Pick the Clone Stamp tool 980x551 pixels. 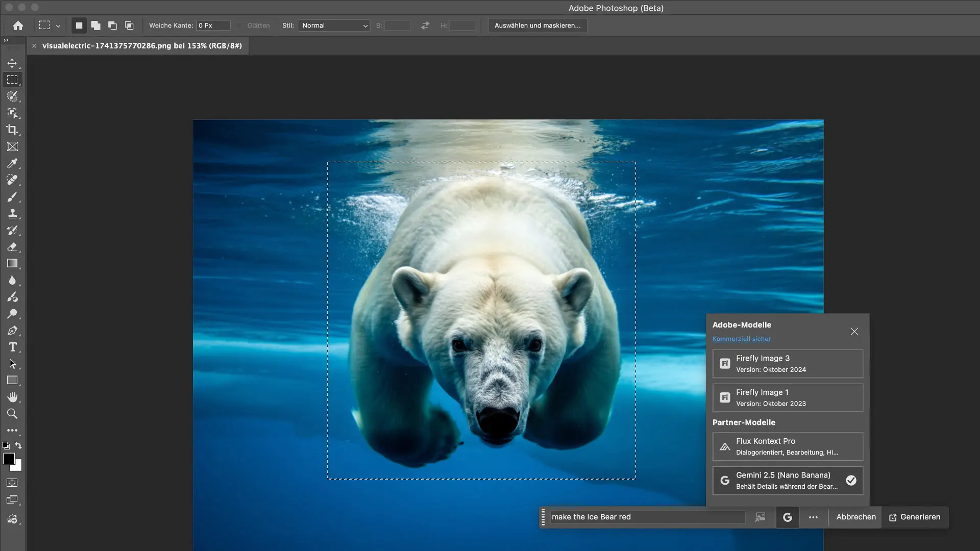tap(13, 214)
